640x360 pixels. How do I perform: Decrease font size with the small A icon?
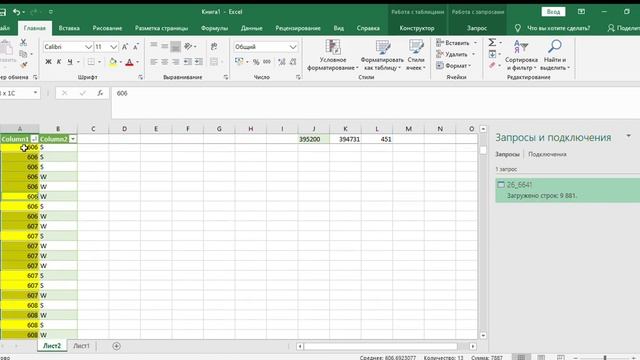[136, 47]
